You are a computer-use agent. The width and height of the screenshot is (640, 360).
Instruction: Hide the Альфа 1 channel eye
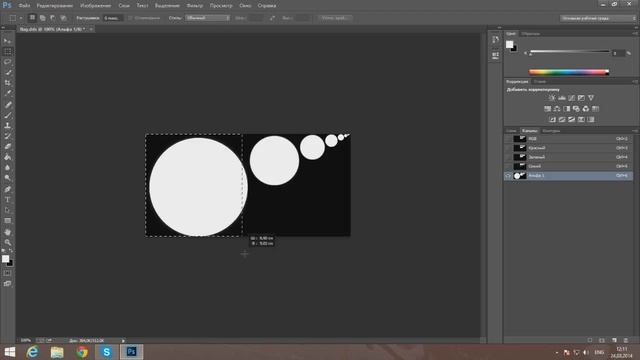click(508, 176)
